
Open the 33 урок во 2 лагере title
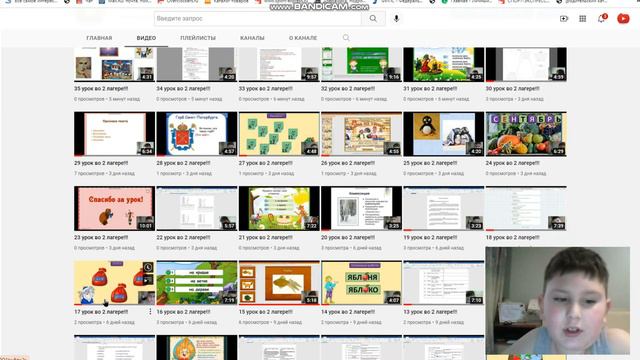[266, 89]
